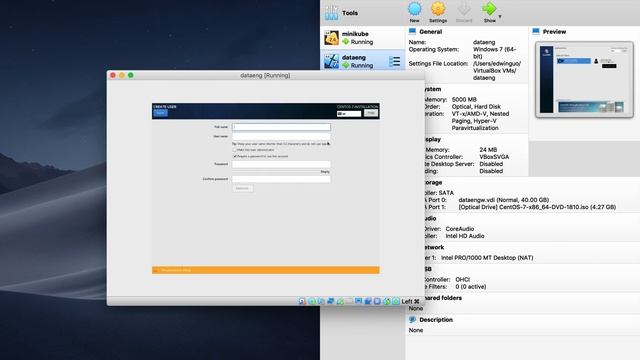Image resolution: width=640 pixels, height=360 pixels.
Task: Click the 'OHCI' USB controller value
Action: [x=462, y=280]
